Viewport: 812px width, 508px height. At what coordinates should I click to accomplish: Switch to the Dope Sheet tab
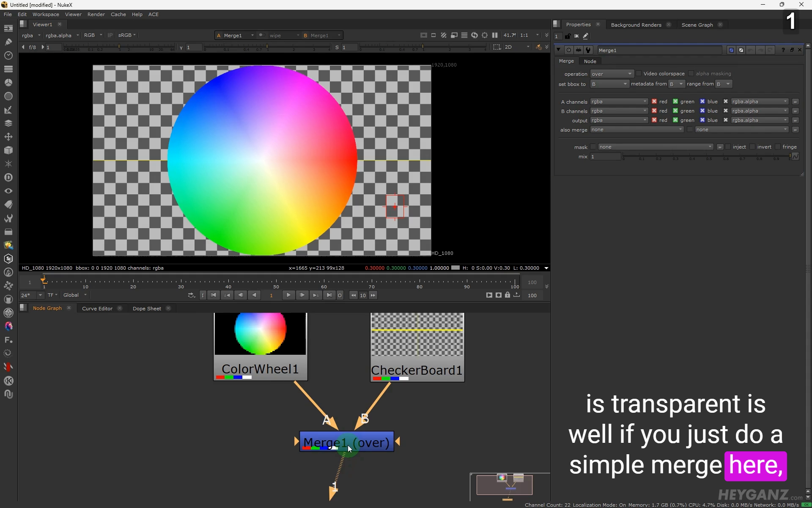pyautogui.click(x=147, y=308)
